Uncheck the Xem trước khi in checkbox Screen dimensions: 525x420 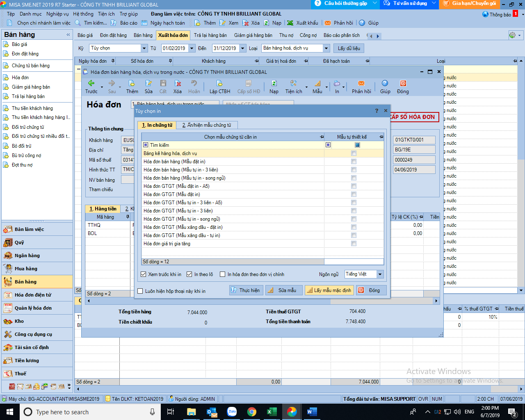(x=144, y=274)
